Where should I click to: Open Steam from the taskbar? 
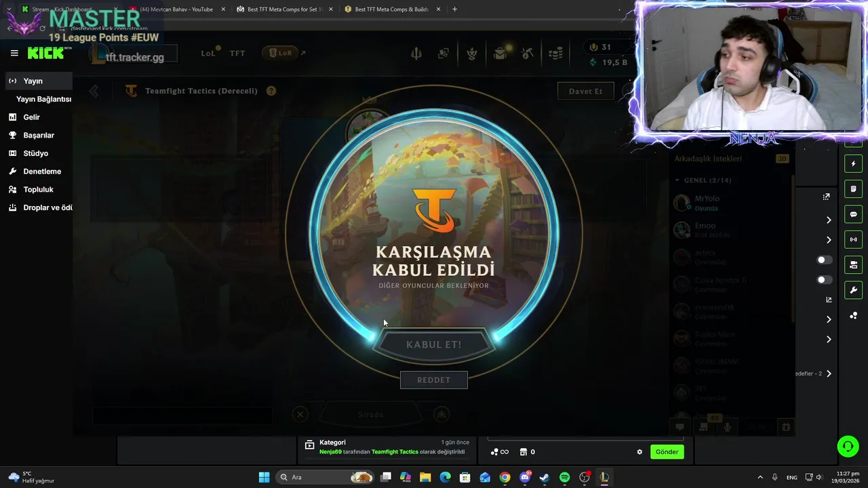[x=545, y=477]
